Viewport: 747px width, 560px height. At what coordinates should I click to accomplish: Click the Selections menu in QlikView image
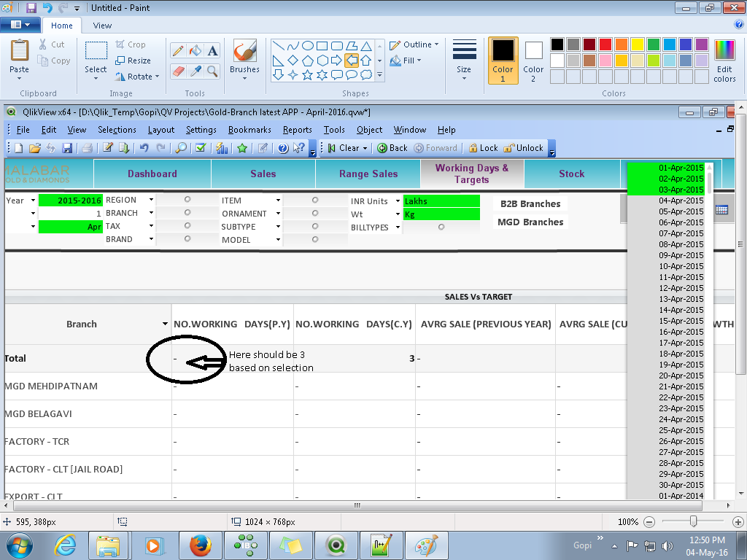117,130
